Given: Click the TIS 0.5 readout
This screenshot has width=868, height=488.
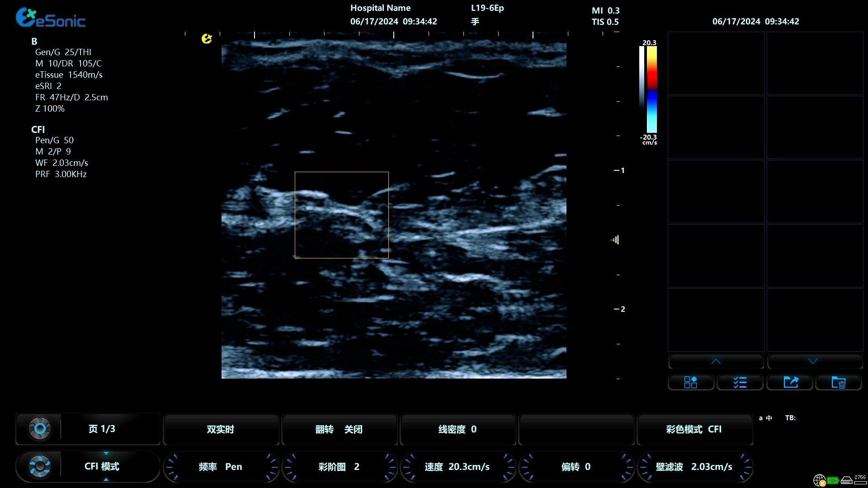Looking at the screenshot, I should click(x=605, y=22).
